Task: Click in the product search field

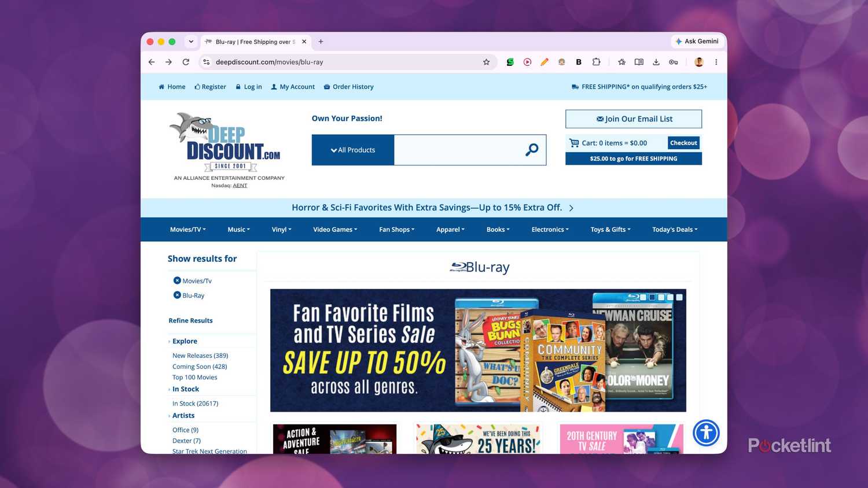Action: [457, 150]
